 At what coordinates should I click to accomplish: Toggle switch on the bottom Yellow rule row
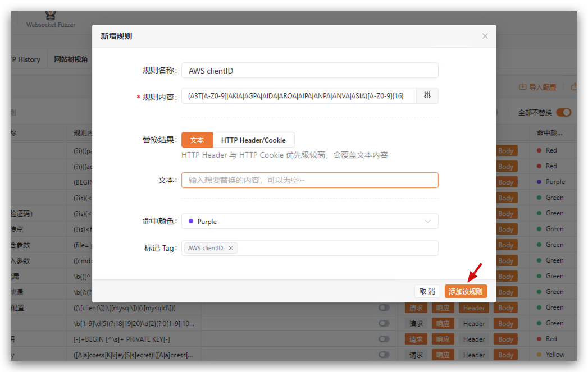(x=384, y=355)
